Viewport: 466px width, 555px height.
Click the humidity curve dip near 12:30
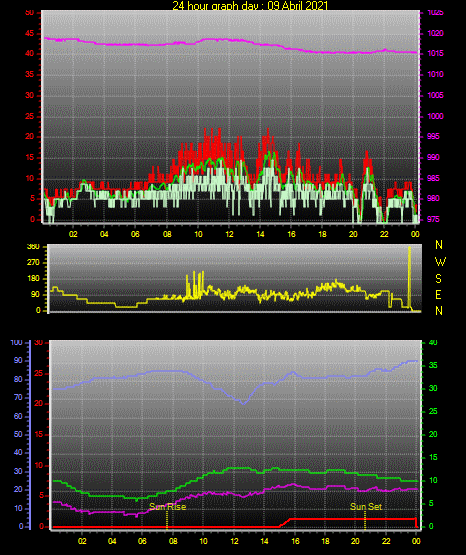pos(243,402)
